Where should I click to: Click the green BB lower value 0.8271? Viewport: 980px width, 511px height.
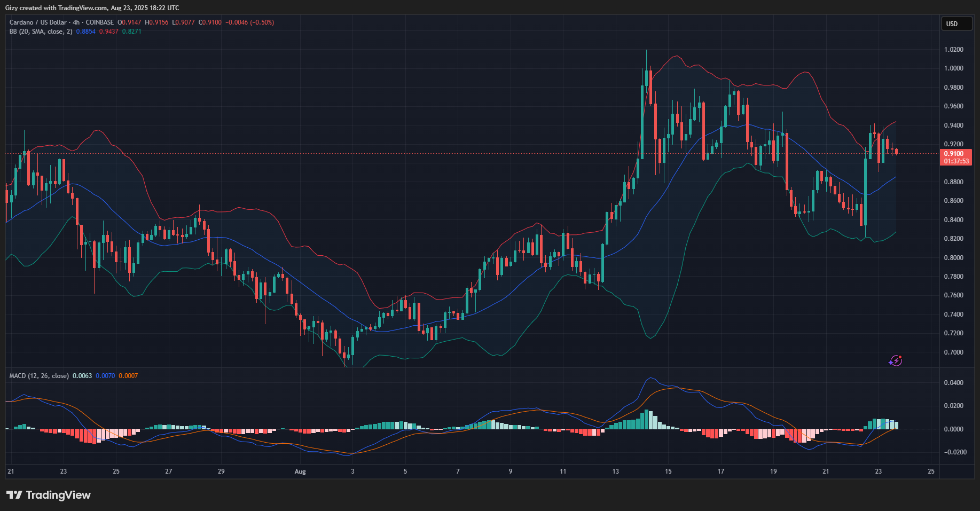point(132,32)
